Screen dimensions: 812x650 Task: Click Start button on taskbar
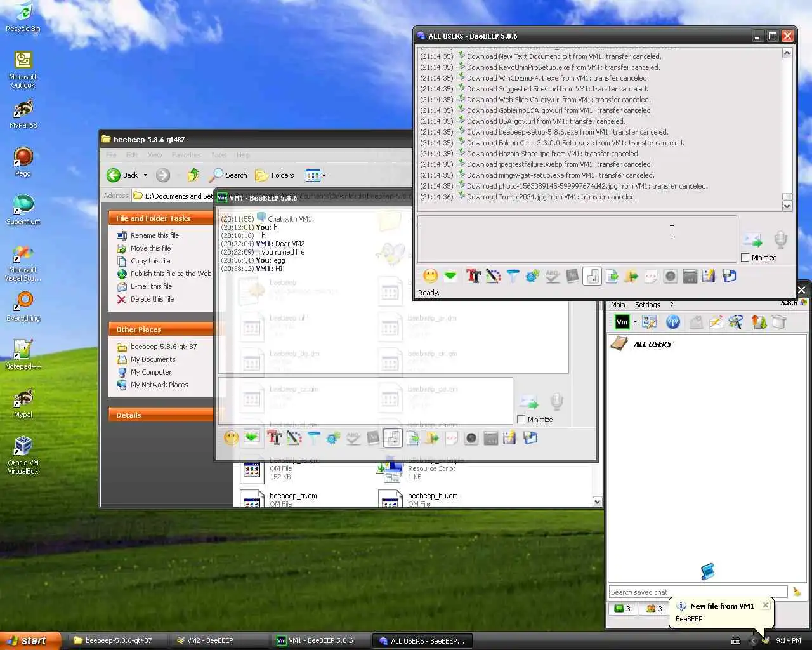pos(30,640)
